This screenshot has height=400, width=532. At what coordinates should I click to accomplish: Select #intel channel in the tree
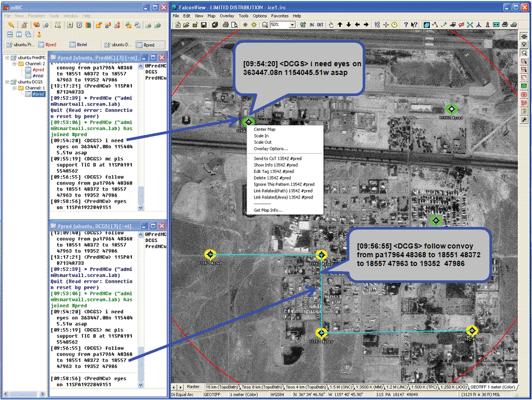[38, 75]
